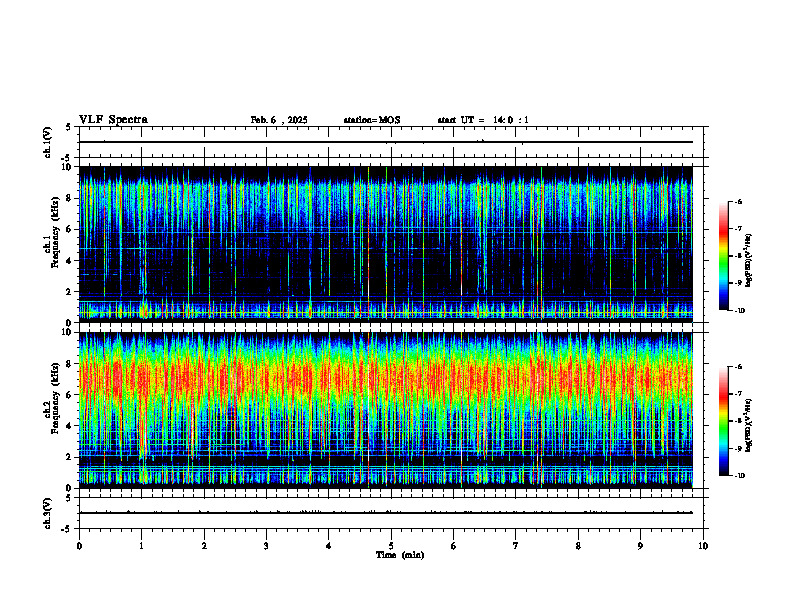Click time axis tick label '1'
The width and height of the screenshot is (792, 612).
pyautogui.click(x=141, y=546)
